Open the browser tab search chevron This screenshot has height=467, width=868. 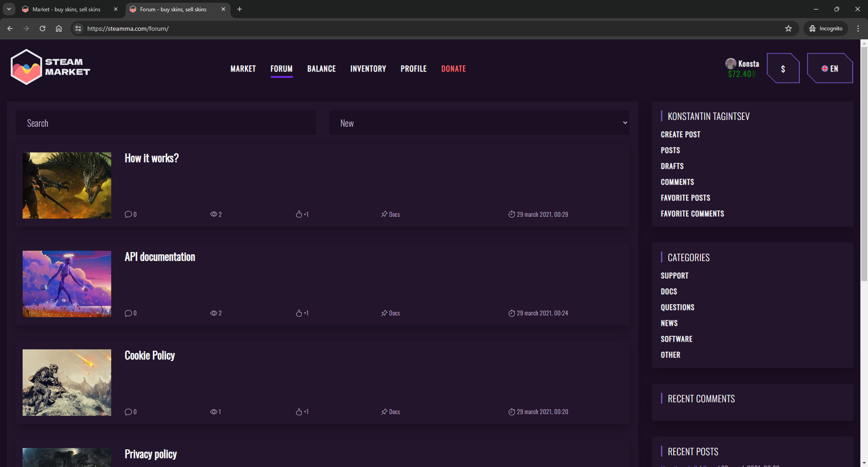(x=9, y=9)
